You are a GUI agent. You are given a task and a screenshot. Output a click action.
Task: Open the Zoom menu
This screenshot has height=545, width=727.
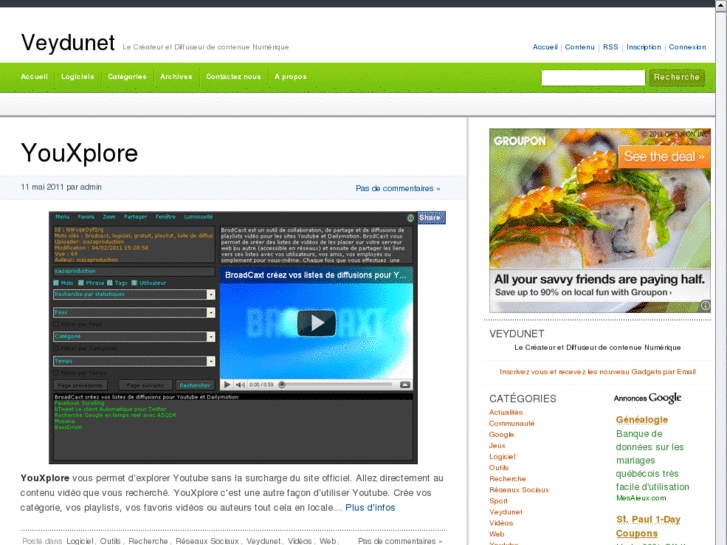tap(109, 217)
